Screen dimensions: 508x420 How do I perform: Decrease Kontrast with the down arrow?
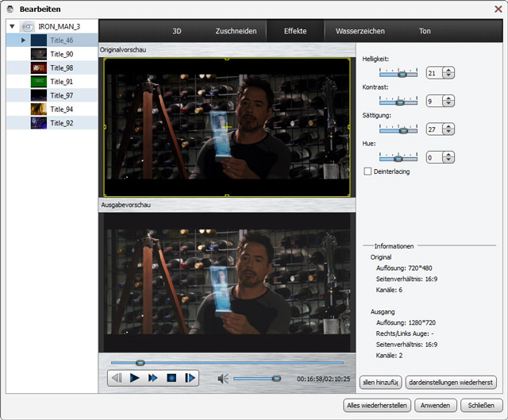(448, 104)
